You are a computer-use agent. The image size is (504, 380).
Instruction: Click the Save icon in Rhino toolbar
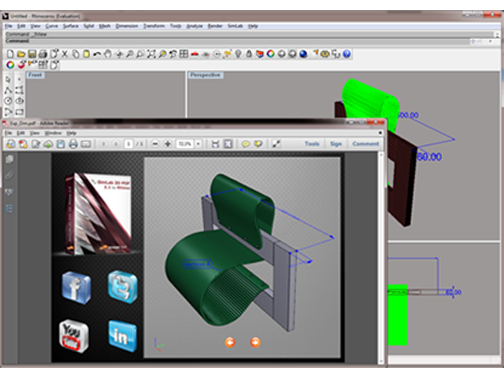tap(32, 54)
